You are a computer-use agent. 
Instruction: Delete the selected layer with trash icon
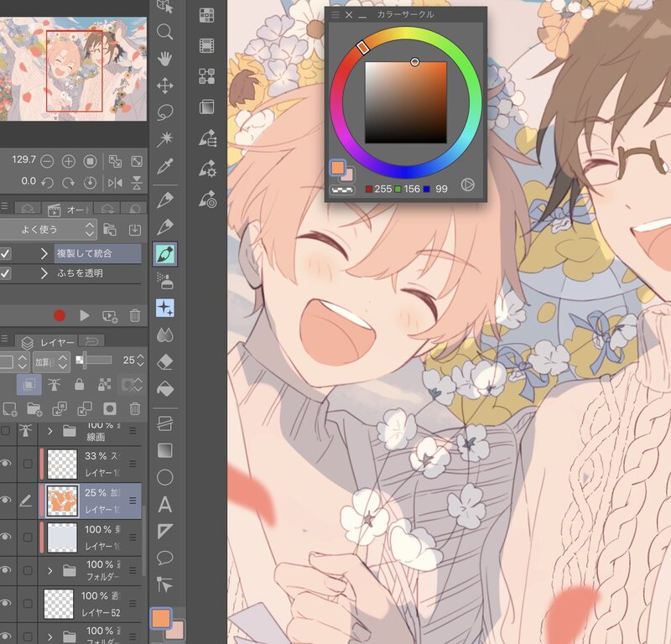[135, 409]
